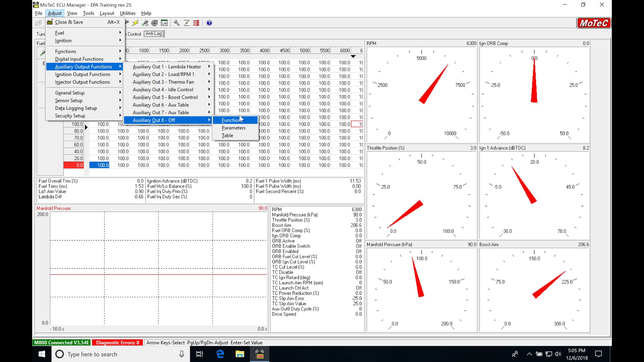Click the red triple-arrow toolbar icon
Screen dimensions: 644x362
click(196, 23)
